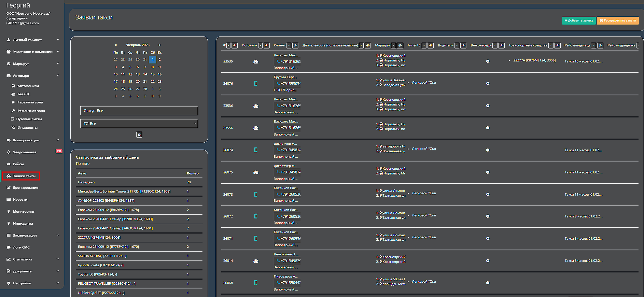The height and width of the screenshot is (297, 644).
Task: Go to next month in the calendar
Action: (x=159, y=45)
